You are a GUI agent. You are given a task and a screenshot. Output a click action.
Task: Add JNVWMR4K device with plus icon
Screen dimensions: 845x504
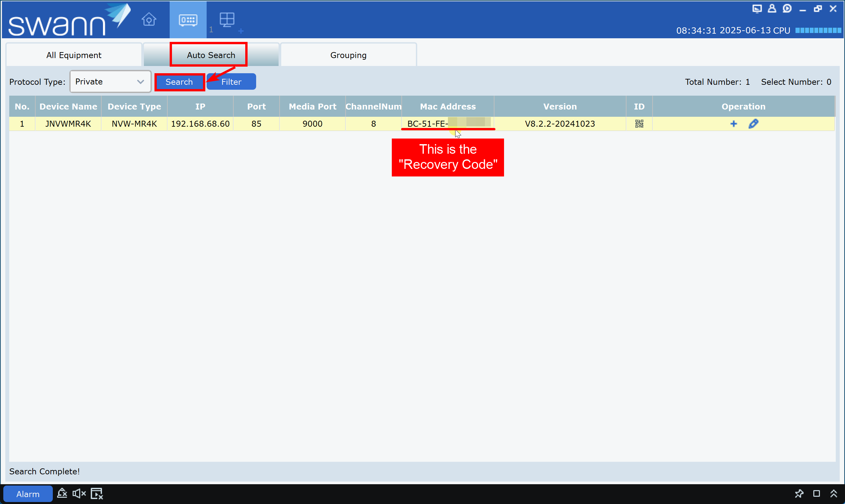(x=733, y=124)
